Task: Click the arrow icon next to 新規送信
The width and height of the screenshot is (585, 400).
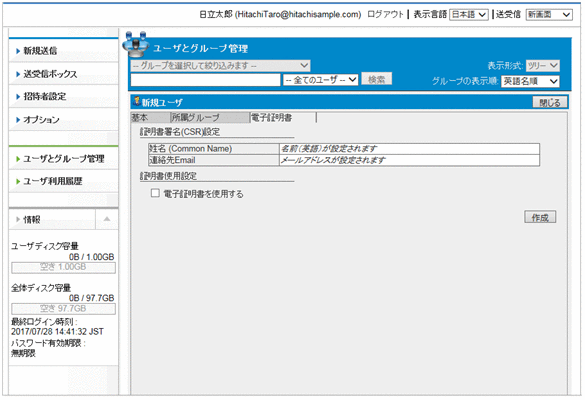Action: point(18,51)
